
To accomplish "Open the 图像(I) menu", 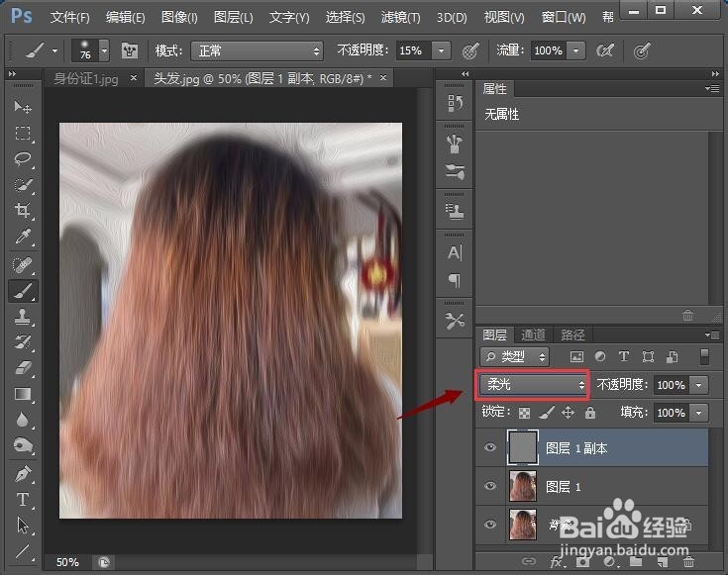I will [x=179, y=17].
